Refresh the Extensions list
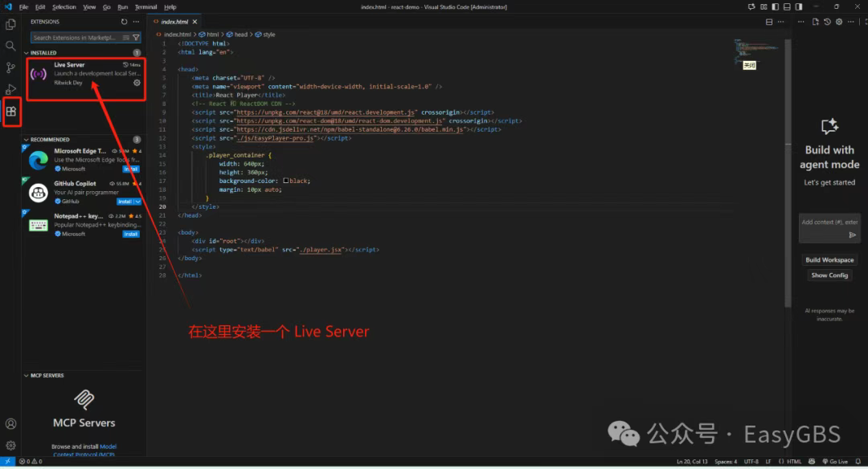The width and height of the screenshot is (868, 469). click(124, 22)
